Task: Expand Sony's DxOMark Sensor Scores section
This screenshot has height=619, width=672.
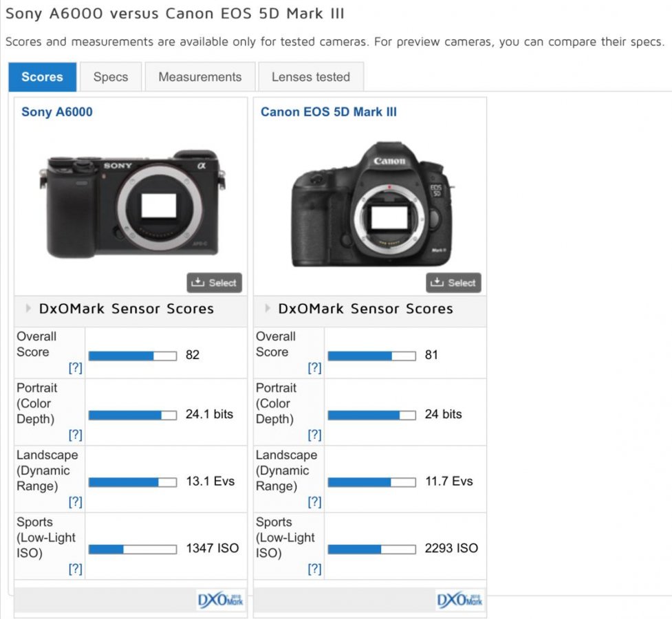Action: pyautogui.click(x=28, y=309)
